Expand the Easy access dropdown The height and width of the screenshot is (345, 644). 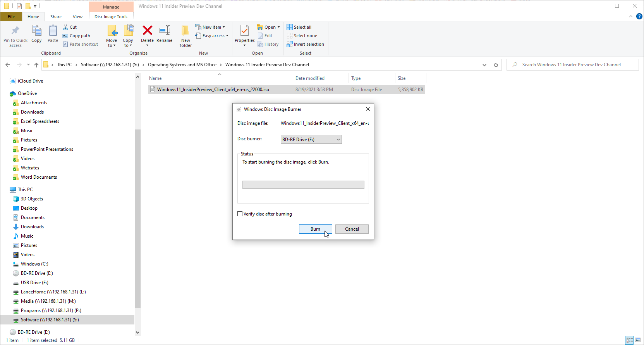click(x=212, y=36)
